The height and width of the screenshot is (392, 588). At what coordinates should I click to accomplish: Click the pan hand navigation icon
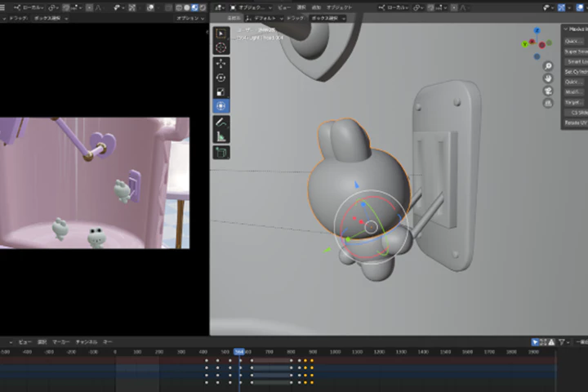[x=548, y=78]
